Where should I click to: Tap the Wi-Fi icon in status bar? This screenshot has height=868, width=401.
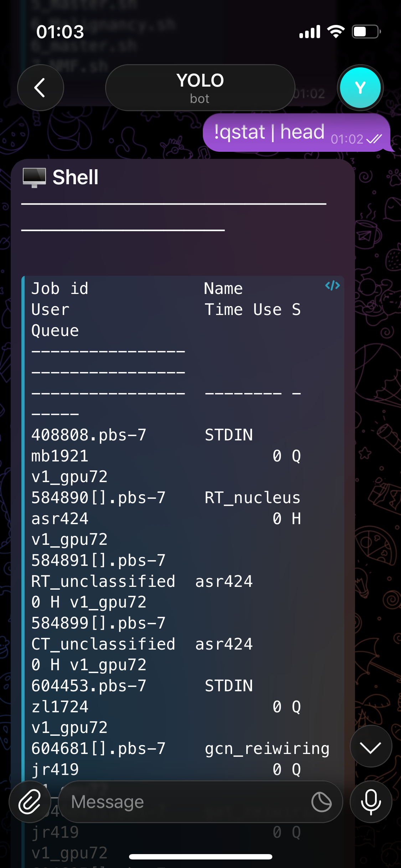coord(335,31)
